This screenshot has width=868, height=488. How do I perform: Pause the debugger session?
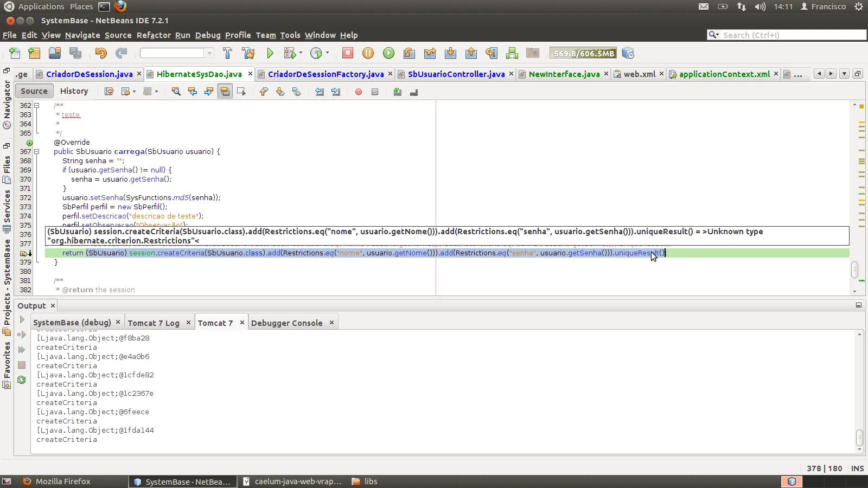coord(368,53)
